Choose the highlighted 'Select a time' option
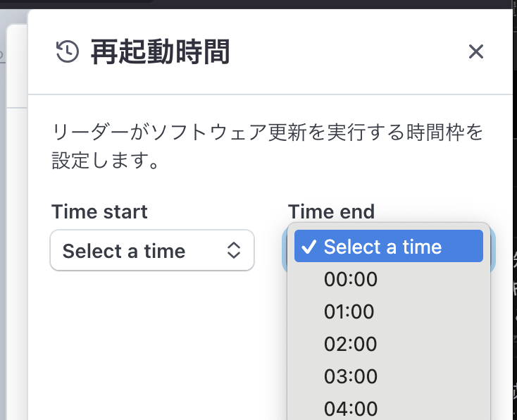Viewport: 517px width, 420px height. click(x=382, y=247)
